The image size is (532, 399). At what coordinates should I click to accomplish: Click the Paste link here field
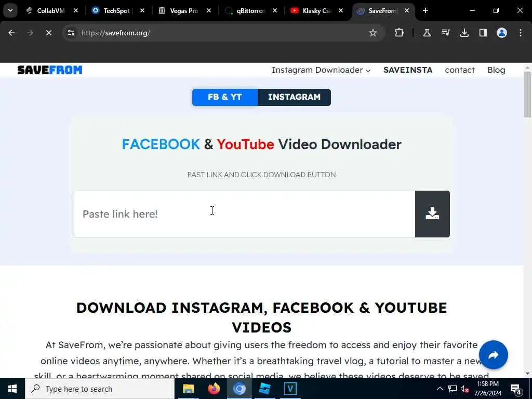[x=244, y=214]
